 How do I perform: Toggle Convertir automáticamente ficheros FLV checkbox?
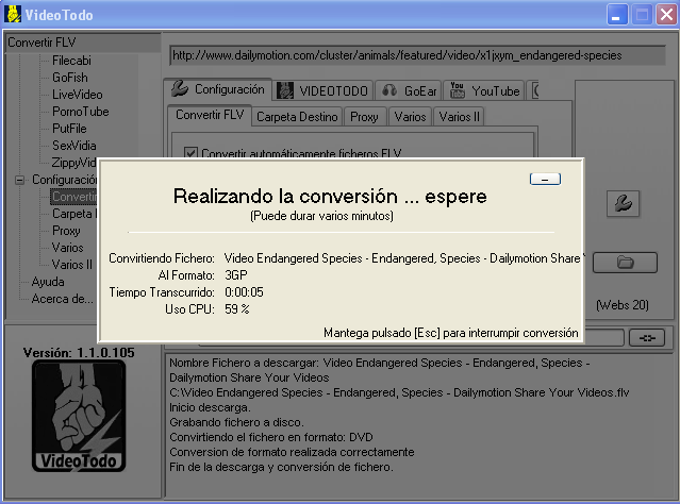(190, 154)
